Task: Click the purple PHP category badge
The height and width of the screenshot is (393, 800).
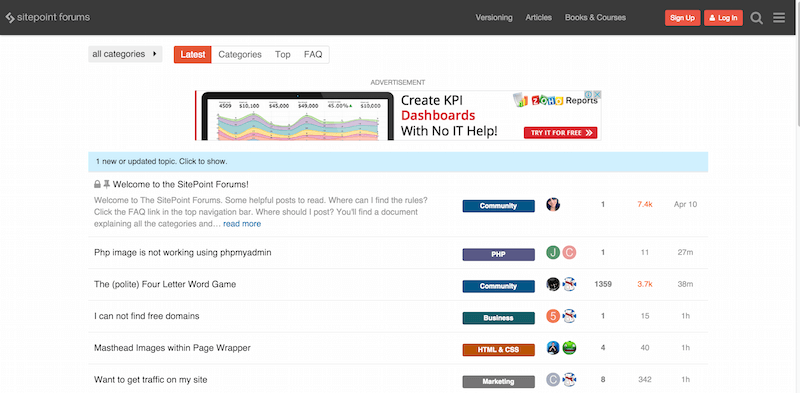Action: pyautogui.click(x=498, y=254)
